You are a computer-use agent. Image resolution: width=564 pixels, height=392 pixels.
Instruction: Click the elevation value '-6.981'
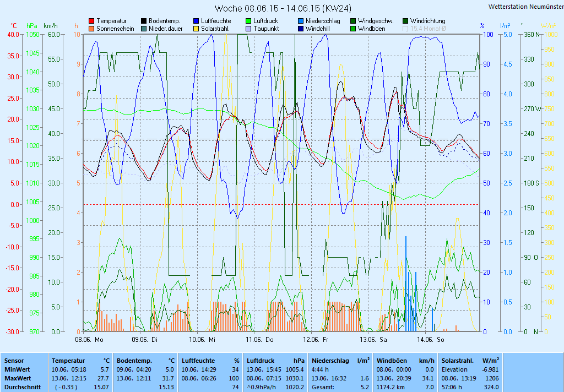point(491,369)
